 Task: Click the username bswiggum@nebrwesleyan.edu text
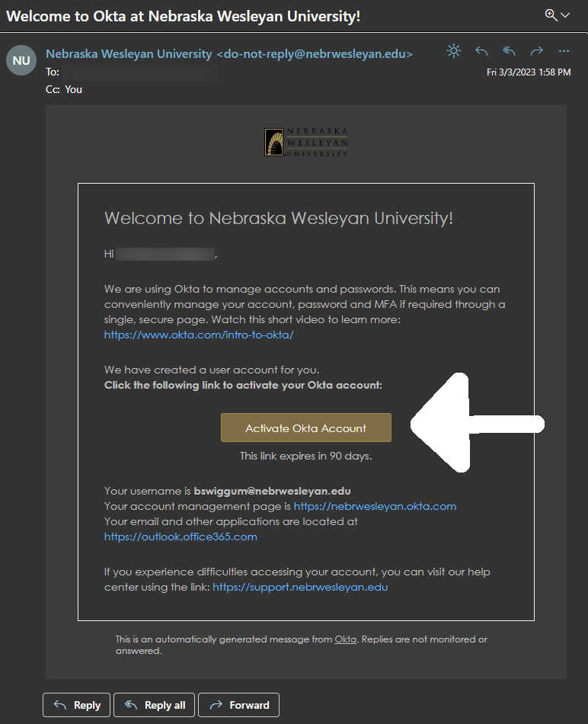(273, 491)
